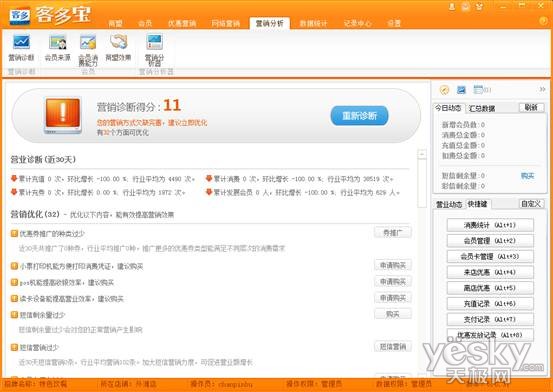
Task: Switch to the 会员 tab
Action: [145, 24]
